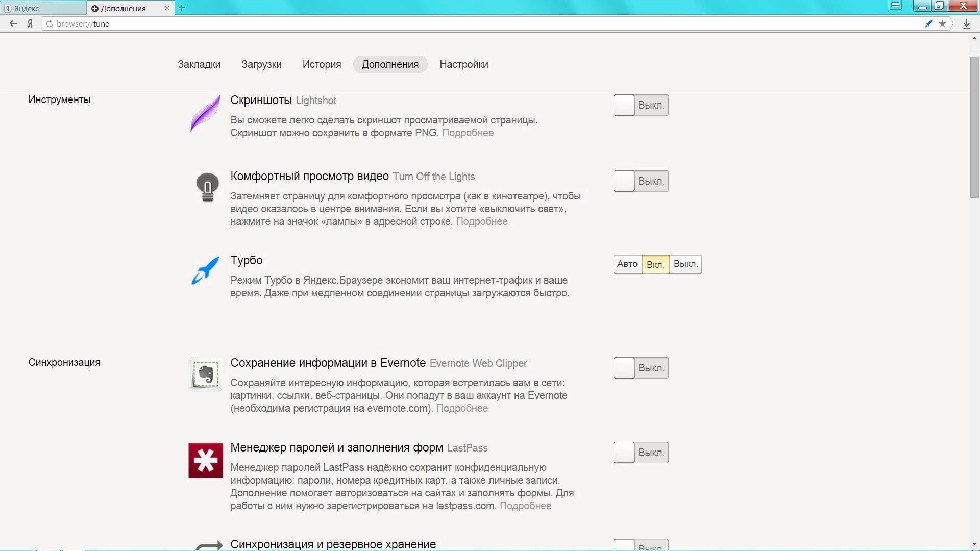Open a new tab with plus icon
Screen dimensions: 980x551
tap(182, 8)
